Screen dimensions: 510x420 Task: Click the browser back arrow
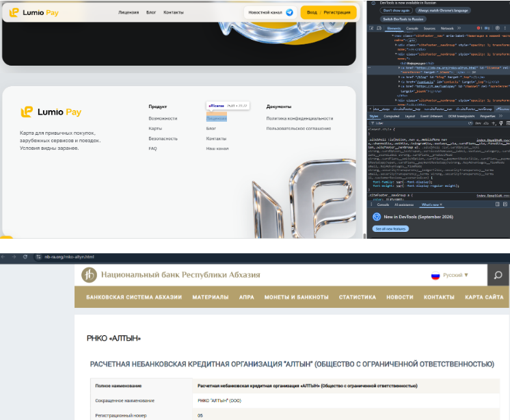[3, 257]
